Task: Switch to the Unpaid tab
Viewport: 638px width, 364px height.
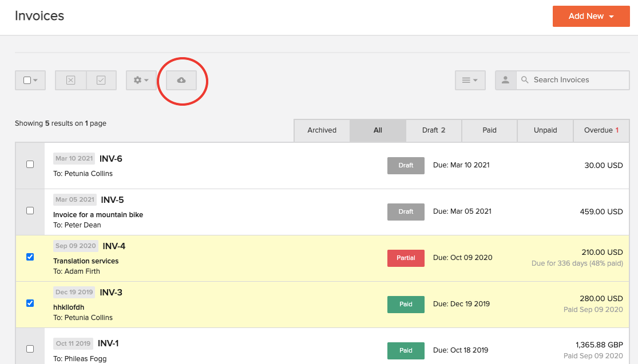Action: (x=545, y=130)
